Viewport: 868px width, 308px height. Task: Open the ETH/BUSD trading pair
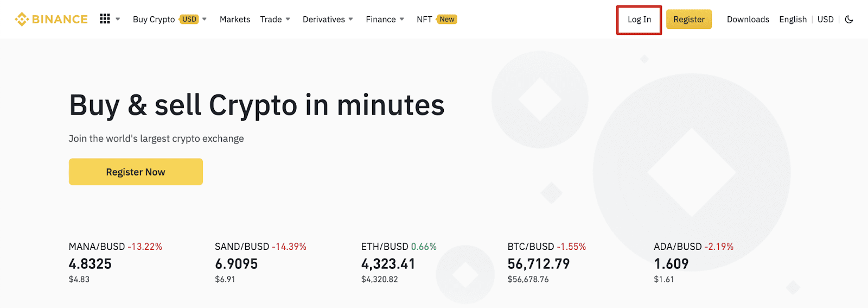coord(385,247)
